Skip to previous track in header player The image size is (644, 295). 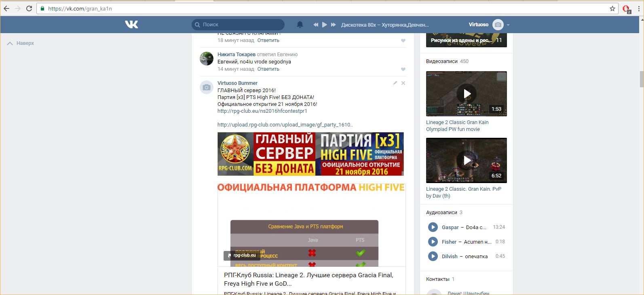pyautogui.click(x=316, y=25)
